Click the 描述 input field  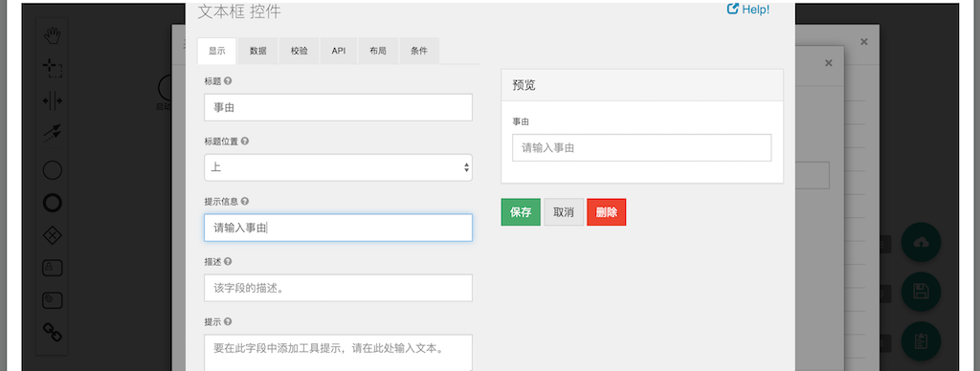[x=338, y=288]
